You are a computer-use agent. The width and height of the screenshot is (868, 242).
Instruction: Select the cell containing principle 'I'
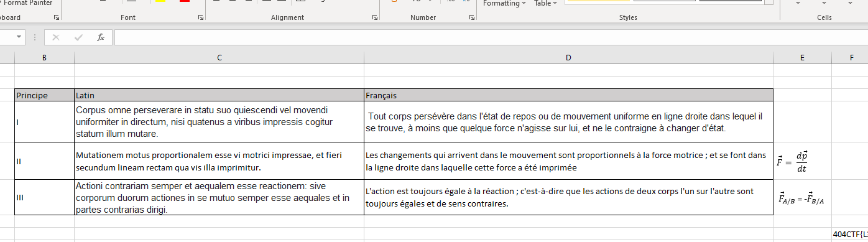click(44, 122)
